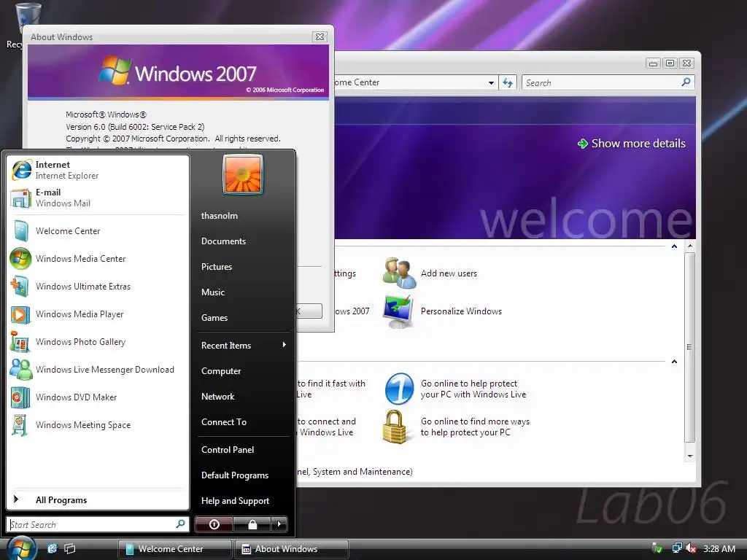Click Personalize Windows monitor icon
This screenshot has width=747, height=560.
399,311
